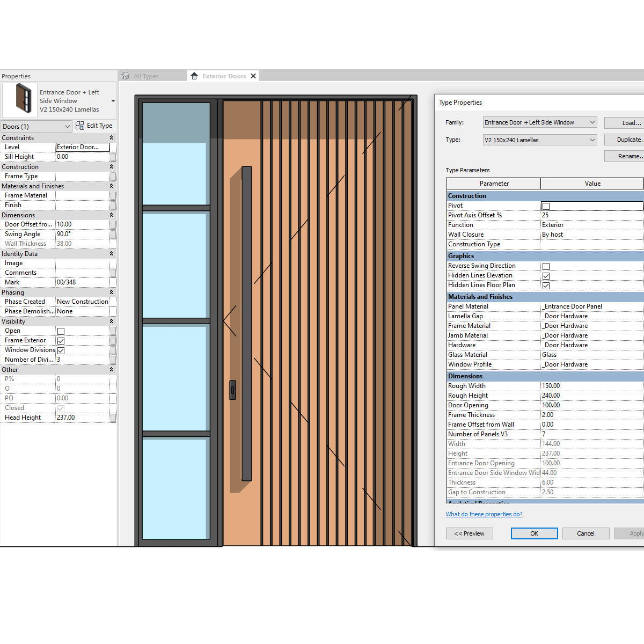Screen dimensions: 644x644
Task: Click the Load button
Action: coord(624,123)
